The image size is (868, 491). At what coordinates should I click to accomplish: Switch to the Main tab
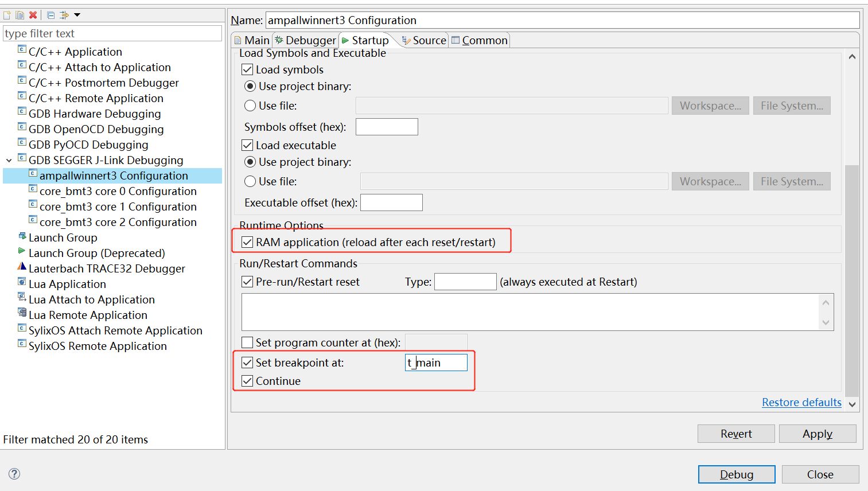point(252,40)
